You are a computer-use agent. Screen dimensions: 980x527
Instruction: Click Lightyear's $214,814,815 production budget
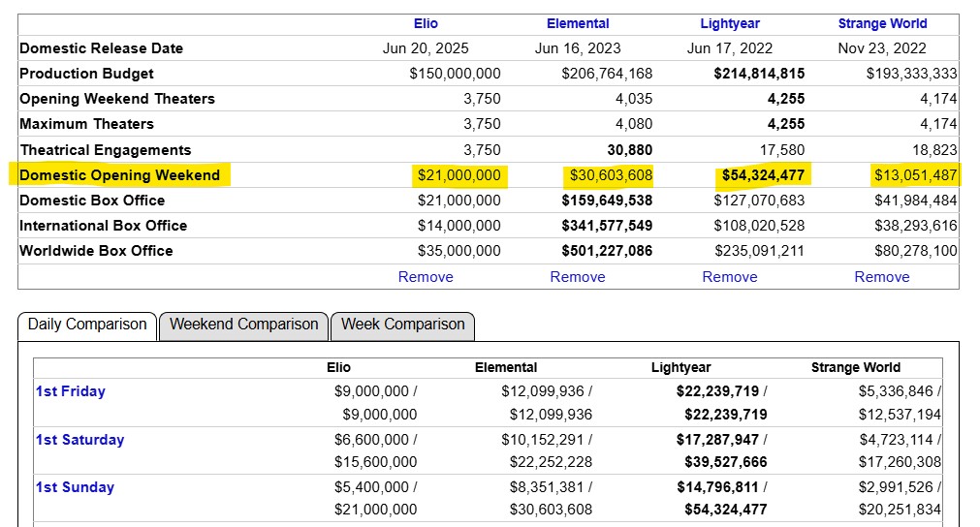759,74
